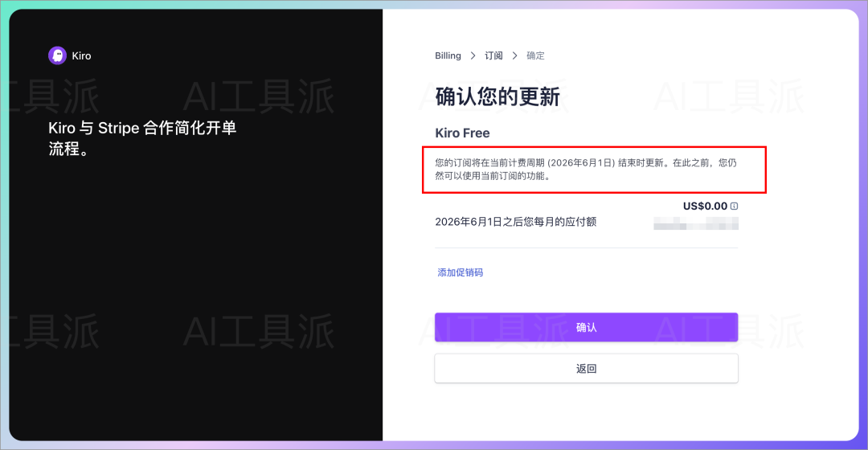Open the Billing breadcrumb link

click(448, 55)
